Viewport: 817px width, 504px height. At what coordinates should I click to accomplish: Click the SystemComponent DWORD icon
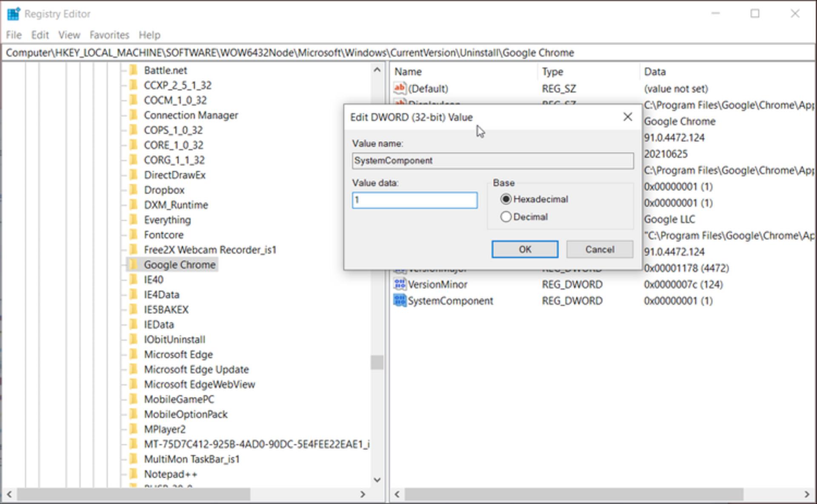pos(400,301)
